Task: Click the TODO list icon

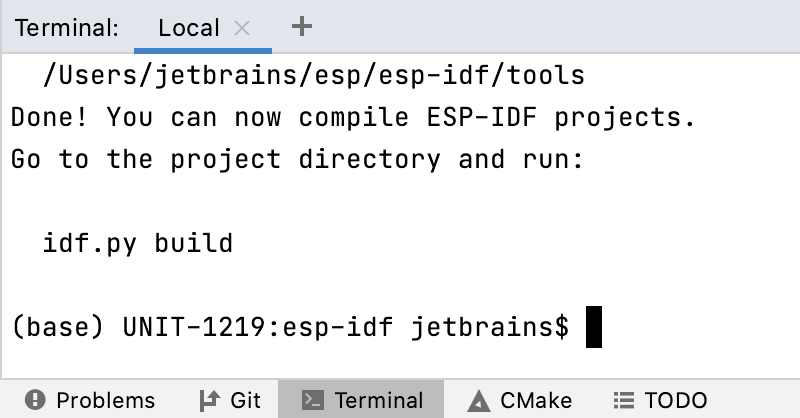Action: pyautogui.click(x=624, y=400)
